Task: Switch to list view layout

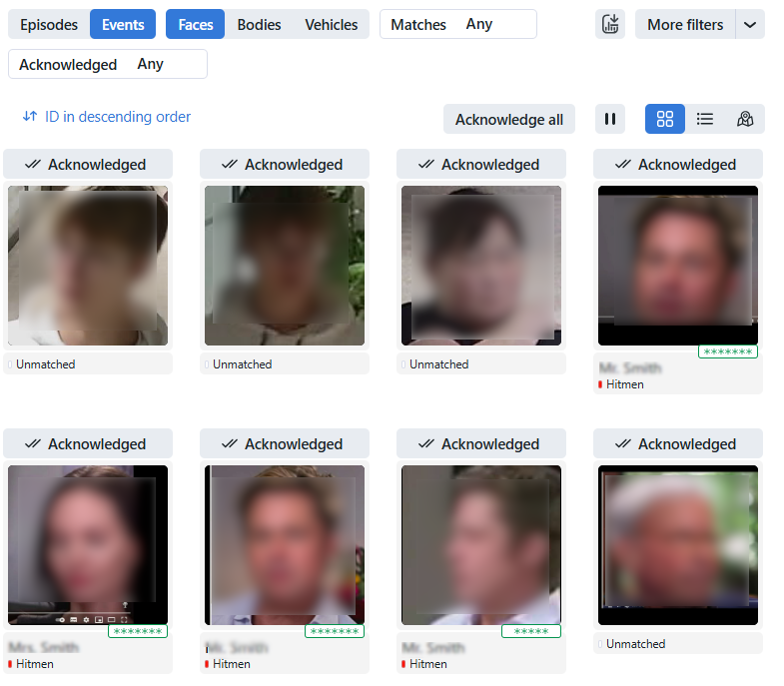Action: pos(705,119)
